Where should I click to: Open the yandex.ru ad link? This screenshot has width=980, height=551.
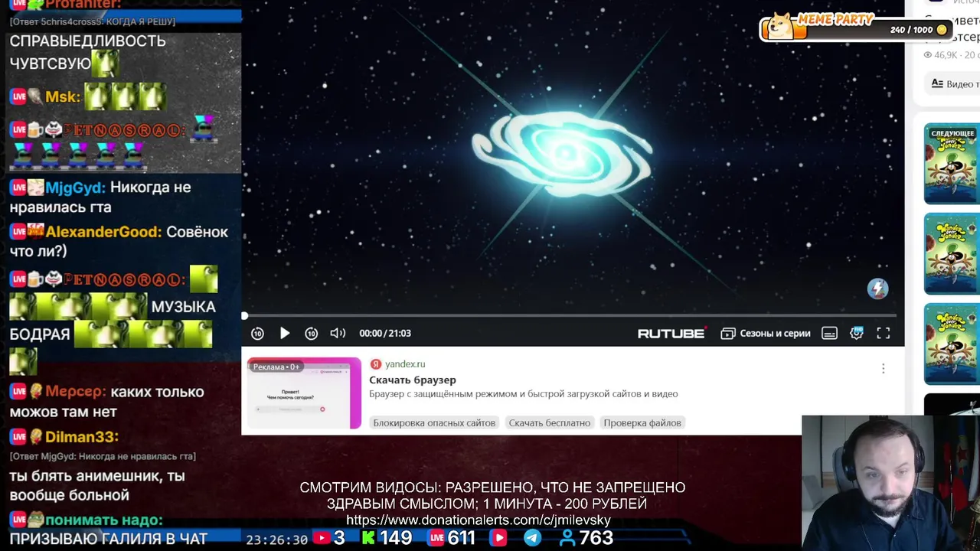point(404,364)
